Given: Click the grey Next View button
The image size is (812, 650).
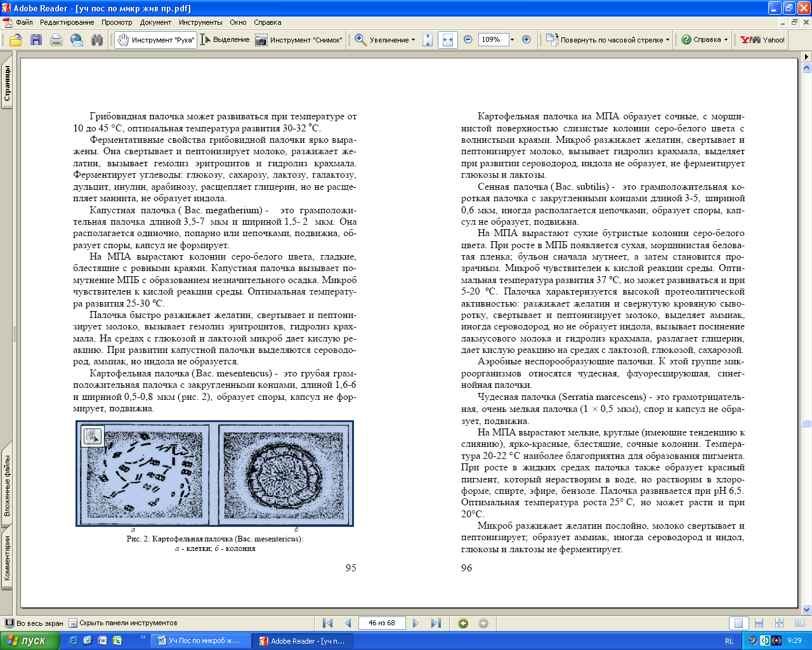Looking at the screenshot, I should (483, 623).
